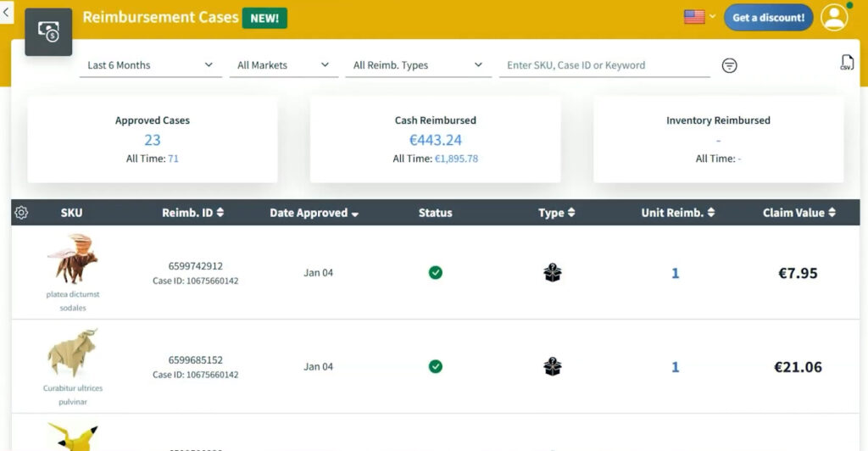This screenshot has height=451, width=868.
Task: Click the €7.95 claim value
Action: pos(798,273)
